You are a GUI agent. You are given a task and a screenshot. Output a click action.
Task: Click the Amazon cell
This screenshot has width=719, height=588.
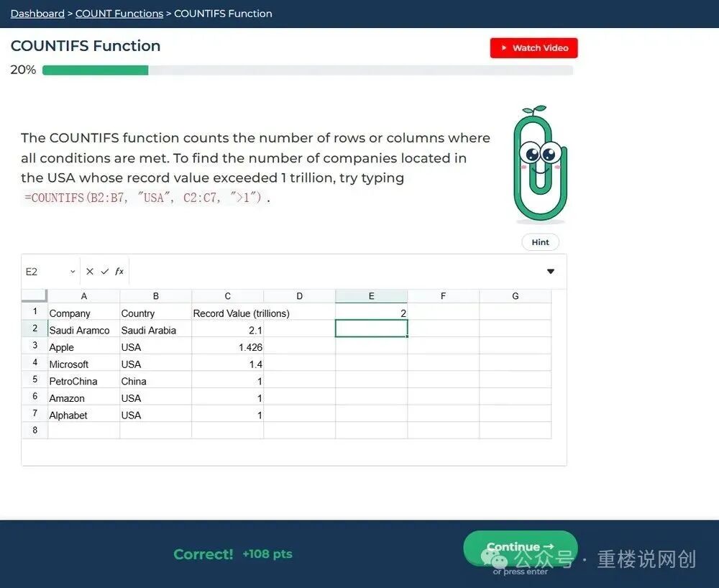[x=84, y=396]
